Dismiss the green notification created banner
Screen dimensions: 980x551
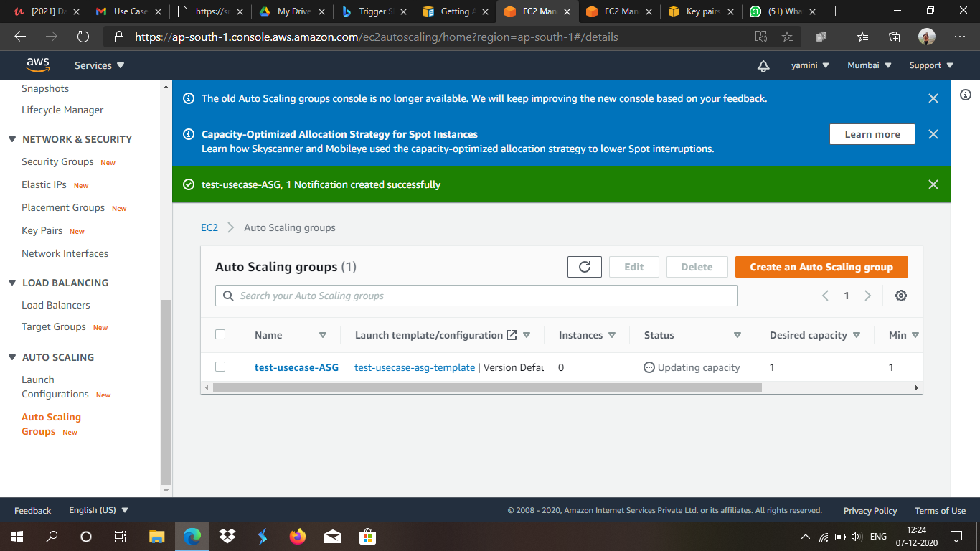933,184
